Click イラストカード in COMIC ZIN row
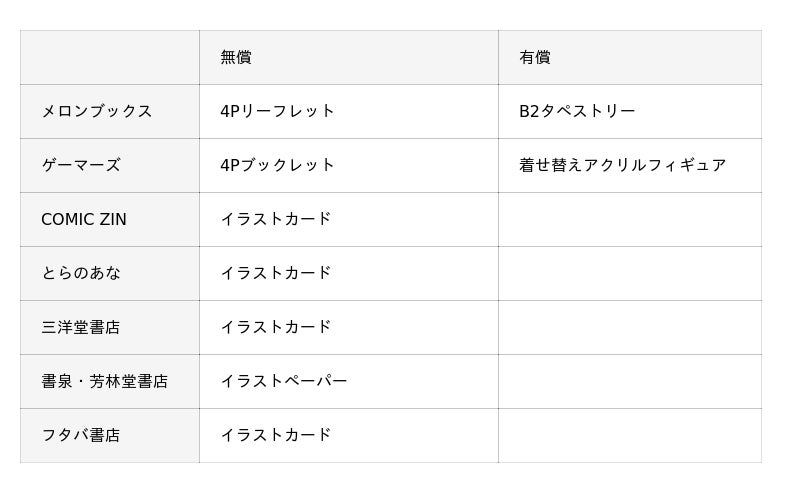800x493 pixels. 276,220
